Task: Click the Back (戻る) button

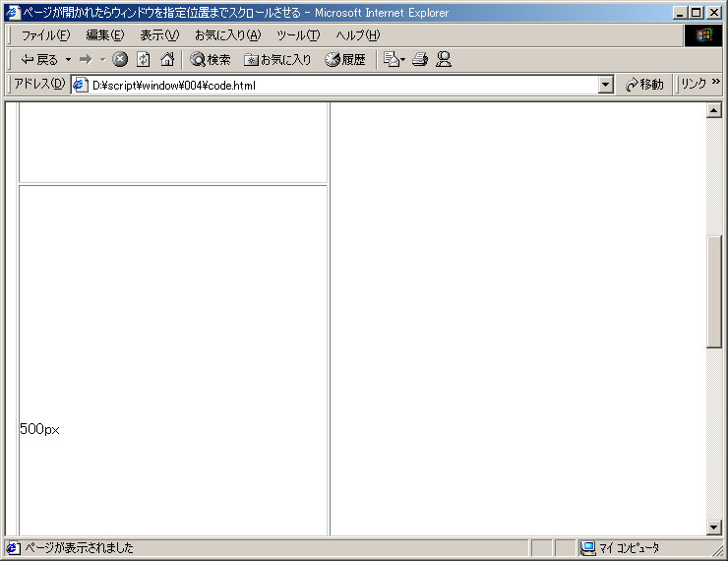Action: 39,59
